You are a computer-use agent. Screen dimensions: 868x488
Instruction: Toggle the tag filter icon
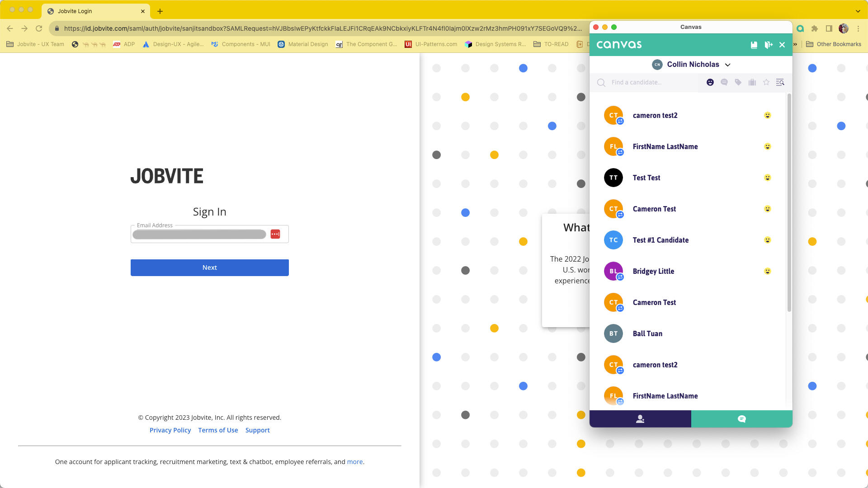[738, 82]
